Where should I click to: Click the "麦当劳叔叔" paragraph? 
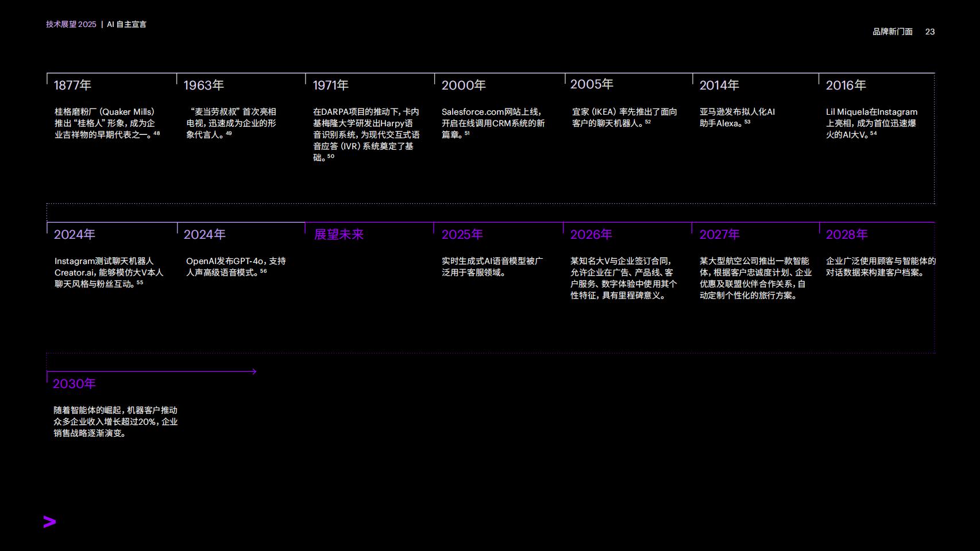[231, 123]
